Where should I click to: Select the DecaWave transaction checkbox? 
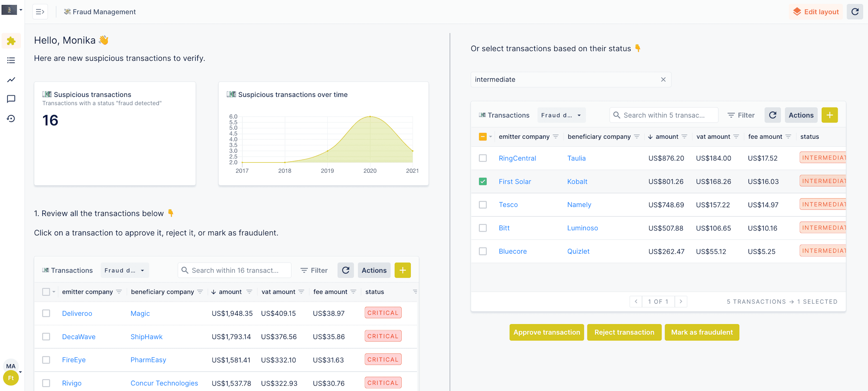46,336
